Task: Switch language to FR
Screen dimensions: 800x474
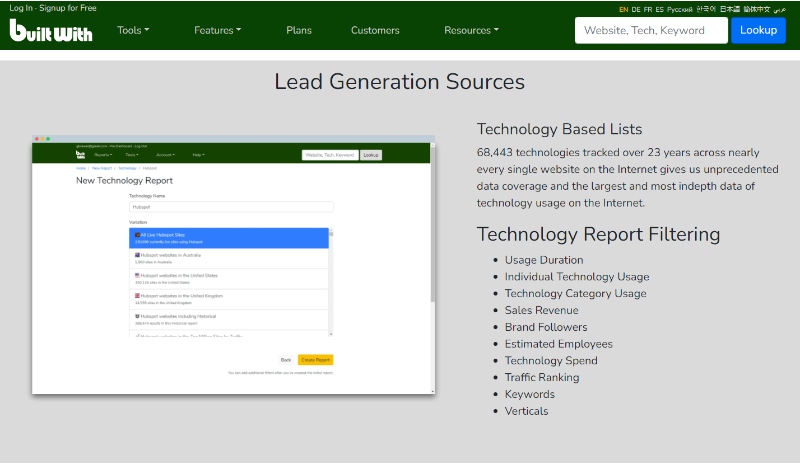Action: point(648,9)
